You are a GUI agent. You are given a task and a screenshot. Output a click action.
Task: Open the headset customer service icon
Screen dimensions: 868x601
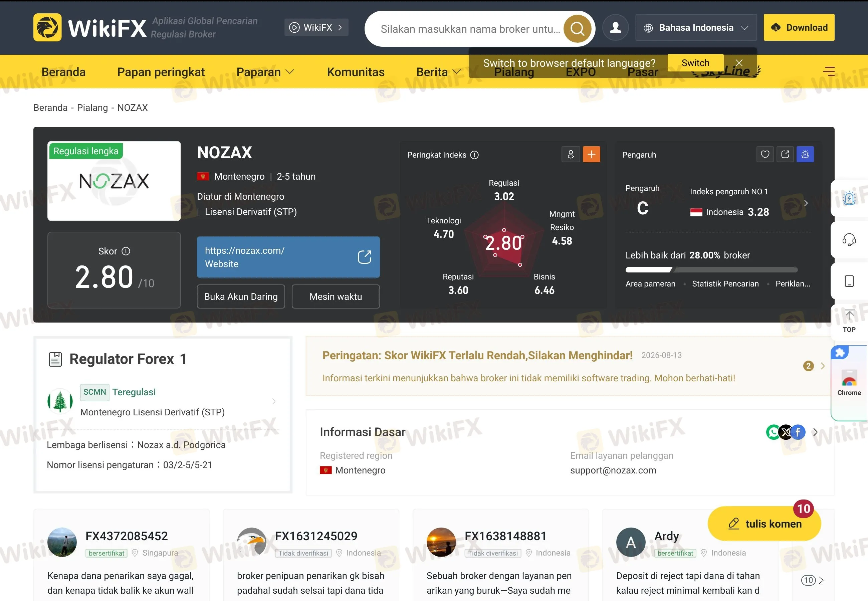coord(849,239)
